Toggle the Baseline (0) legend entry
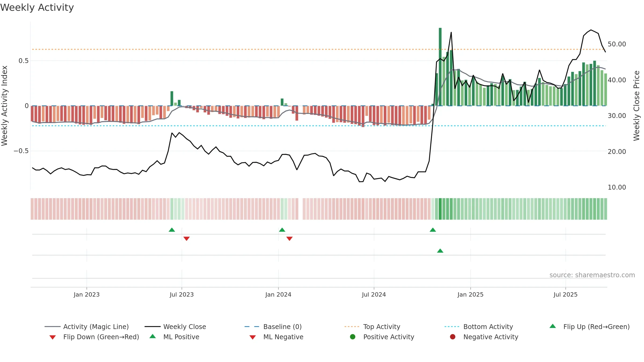The height and width of the screenshot is (362, 644). [x=273, y=327]
